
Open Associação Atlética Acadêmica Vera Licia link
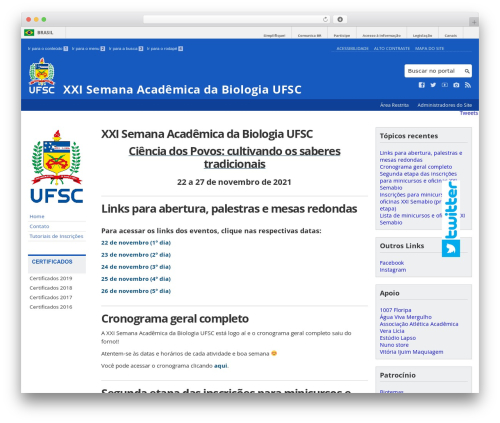tap(419, 327)
